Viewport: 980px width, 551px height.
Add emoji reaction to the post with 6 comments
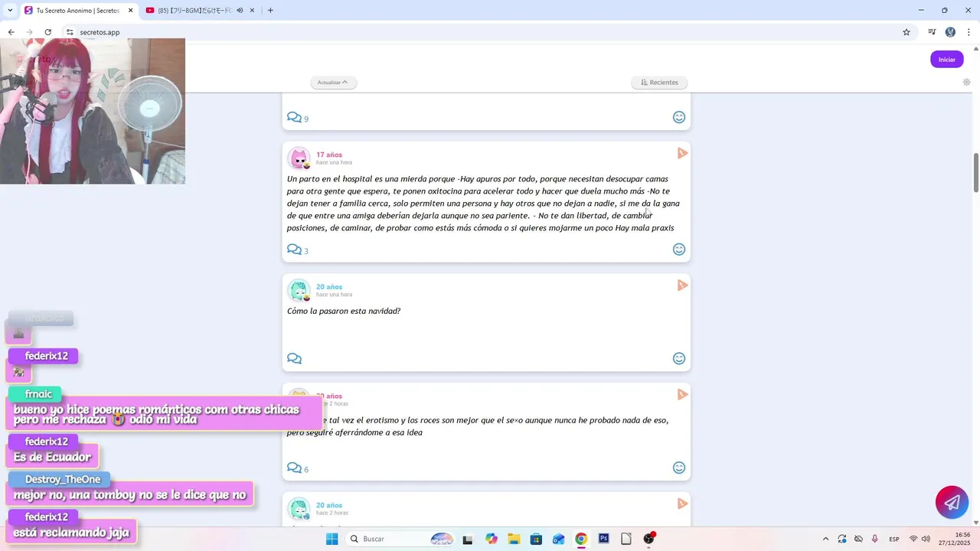[678, 468]
